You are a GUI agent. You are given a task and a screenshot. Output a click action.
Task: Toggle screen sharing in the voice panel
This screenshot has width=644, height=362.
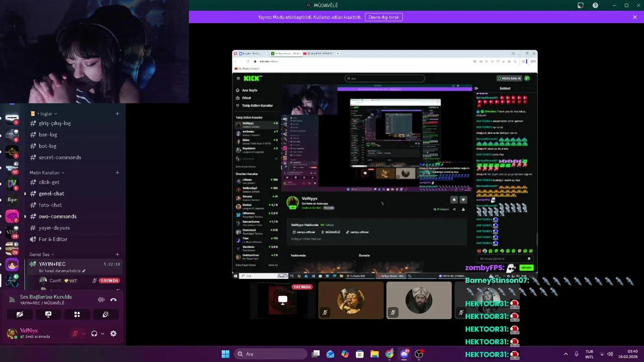click(48, 314)
